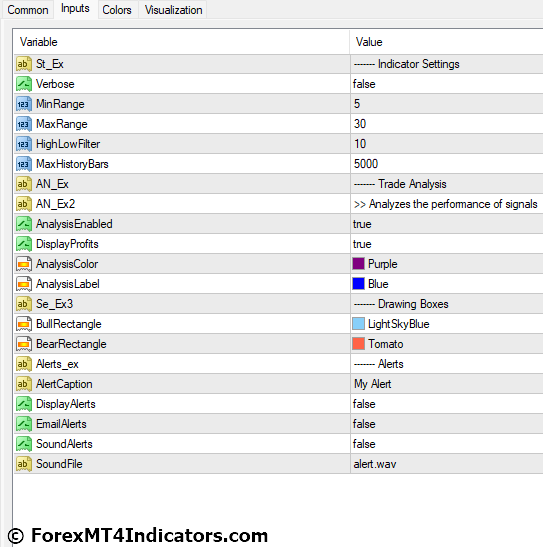The height and width of the screenshot is (547, 543).
Task: Select the Alerts separator value cell
Action: coord(446,364)
